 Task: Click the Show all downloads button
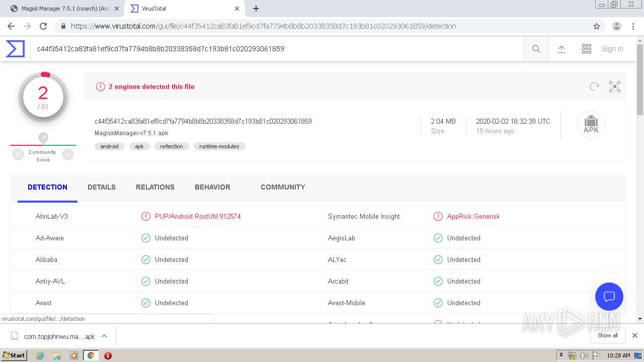607,335
